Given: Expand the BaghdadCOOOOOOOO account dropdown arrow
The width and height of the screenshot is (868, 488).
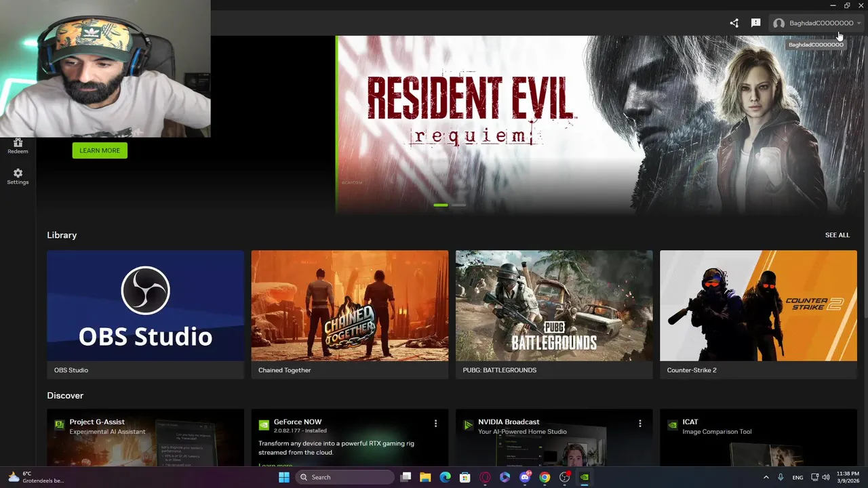Looking at the screenshot, I should pos(859,23).
